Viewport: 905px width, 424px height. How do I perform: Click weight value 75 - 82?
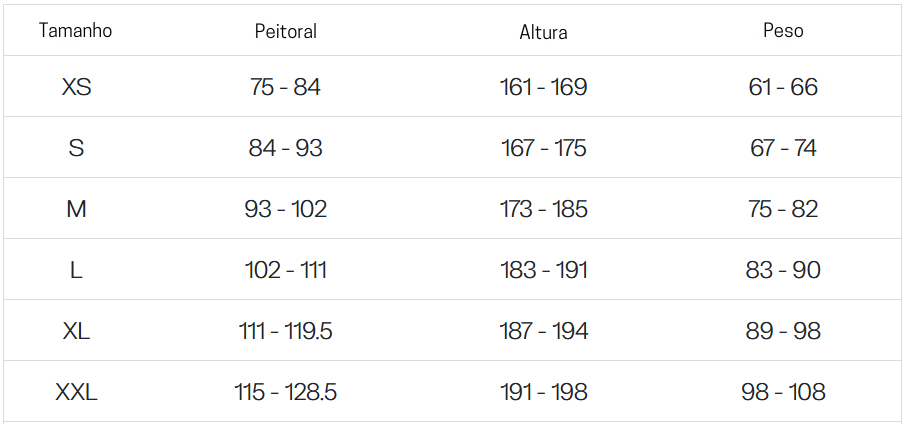(x=783, y=209)
